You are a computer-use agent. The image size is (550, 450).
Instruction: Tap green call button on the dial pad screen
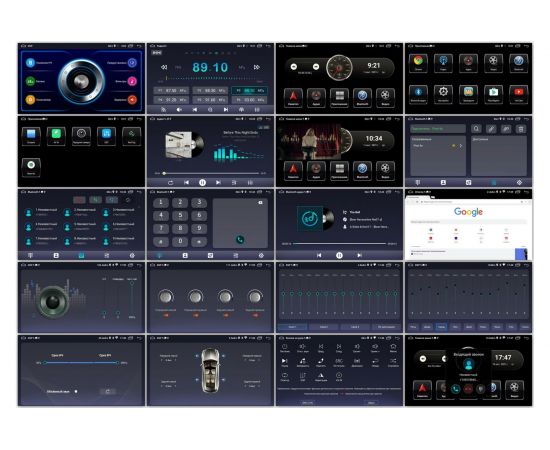click(x=240, y=240)
